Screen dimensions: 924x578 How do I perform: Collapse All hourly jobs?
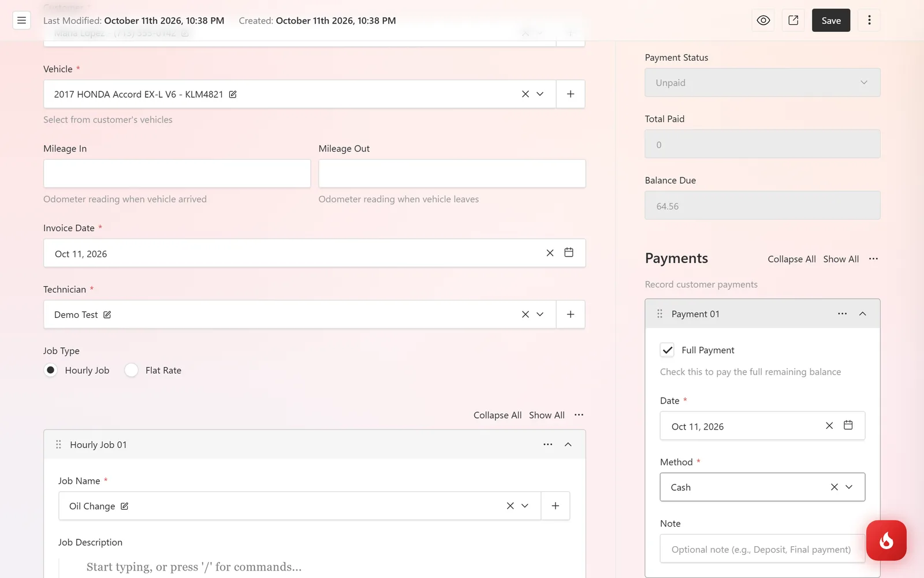tap(497, 415)
